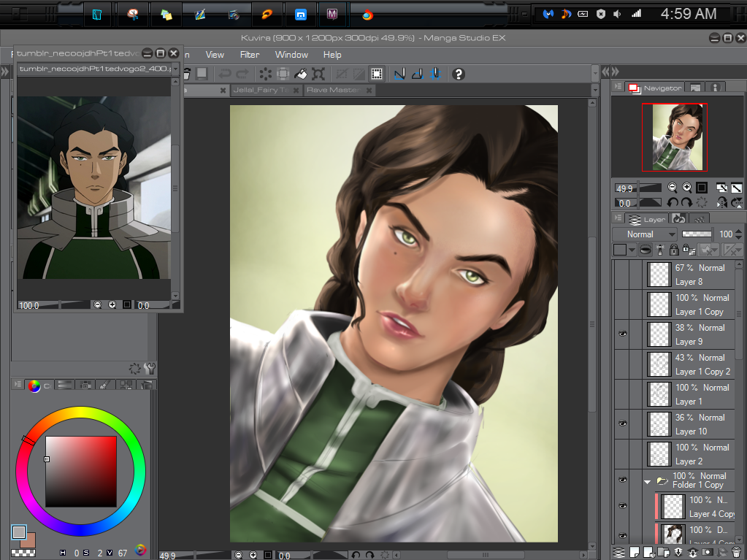Image resolution: width=747 pixels, height=560 pixels.
Task: Toggle the clip at layer below icon
Action: (645, 250)
